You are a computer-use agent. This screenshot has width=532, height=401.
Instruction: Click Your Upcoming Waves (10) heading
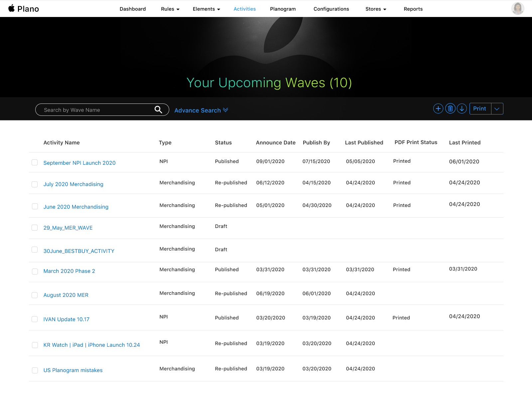click(269, 83)
